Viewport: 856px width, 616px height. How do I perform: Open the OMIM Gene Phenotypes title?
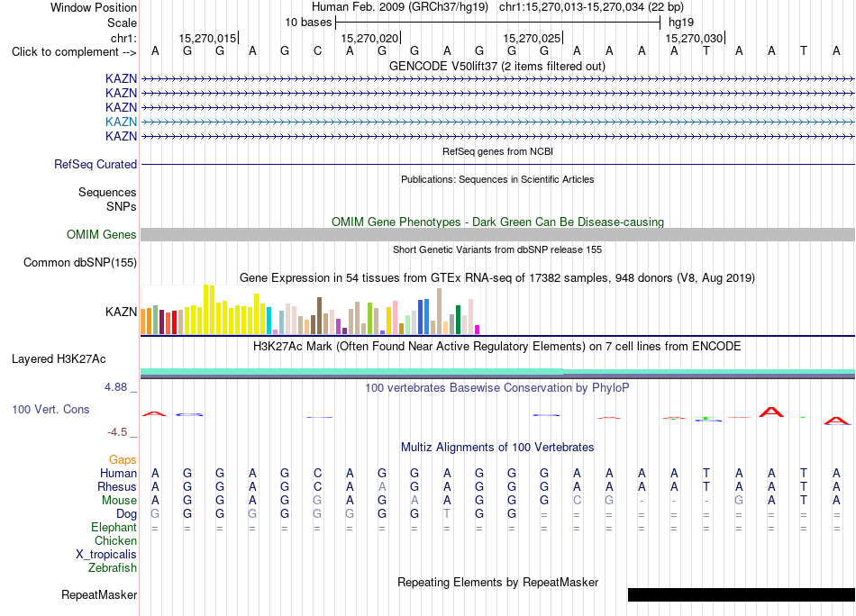[x=498, y=222]
